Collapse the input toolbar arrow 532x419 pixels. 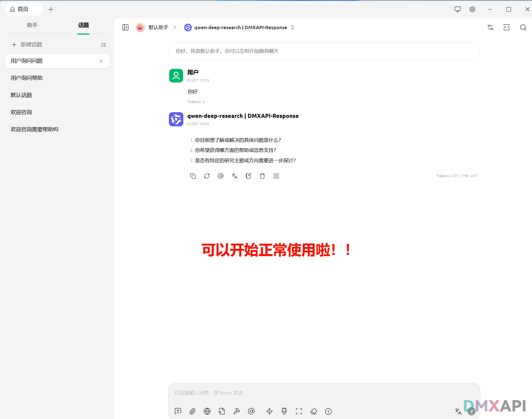click(328, 411)
